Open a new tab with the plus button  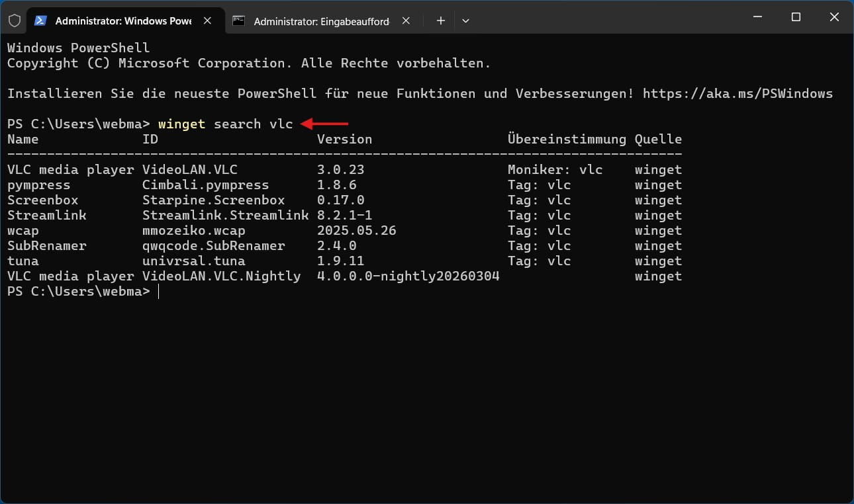point(440,21)
